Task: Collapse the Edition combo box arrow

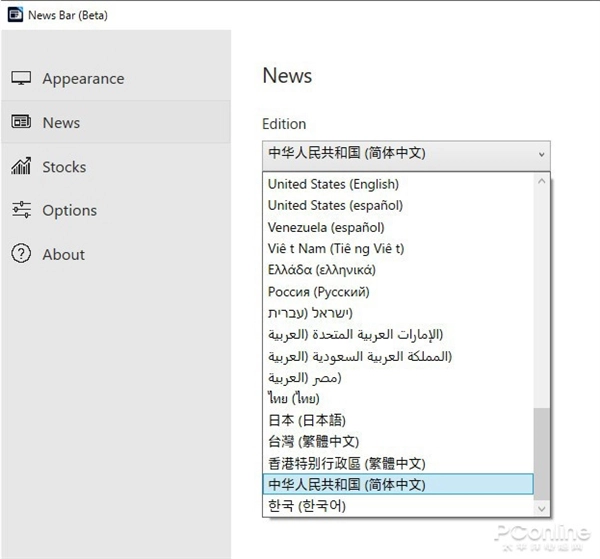Action: click(x=541, y=155)
